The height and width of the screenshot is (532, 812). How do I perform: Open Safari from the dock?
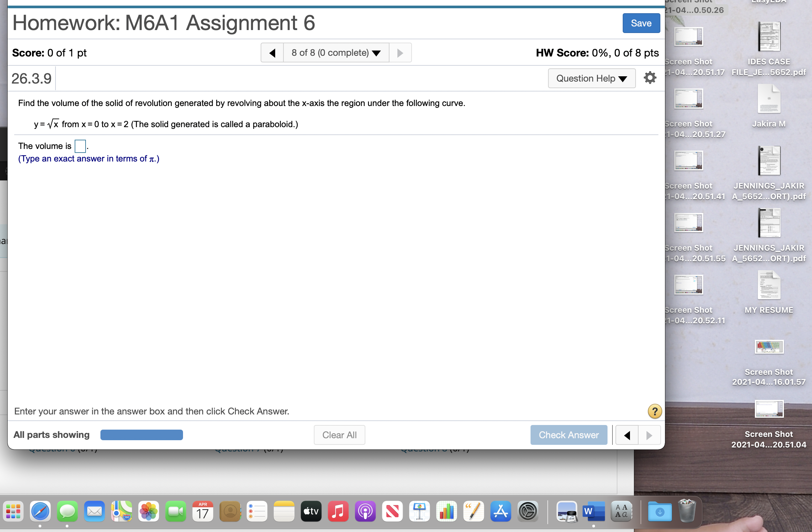click(x=40, y=511)
